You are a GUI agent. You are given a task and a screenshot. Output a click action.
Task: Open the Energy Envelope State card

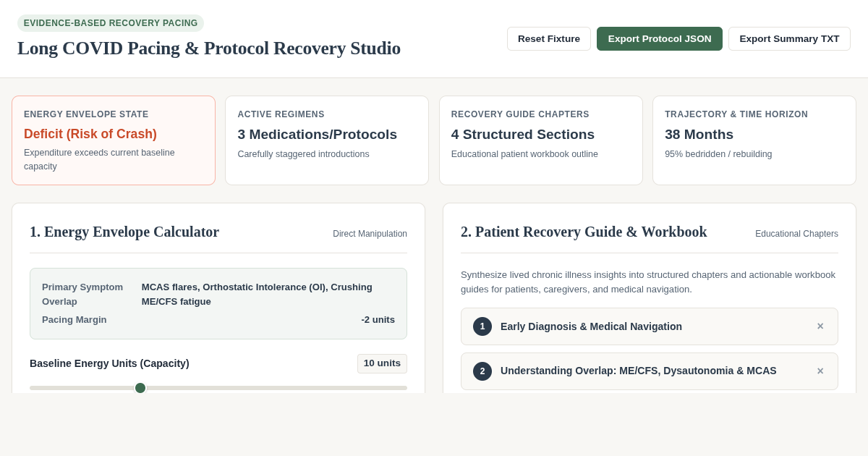(x=114, y=140)
